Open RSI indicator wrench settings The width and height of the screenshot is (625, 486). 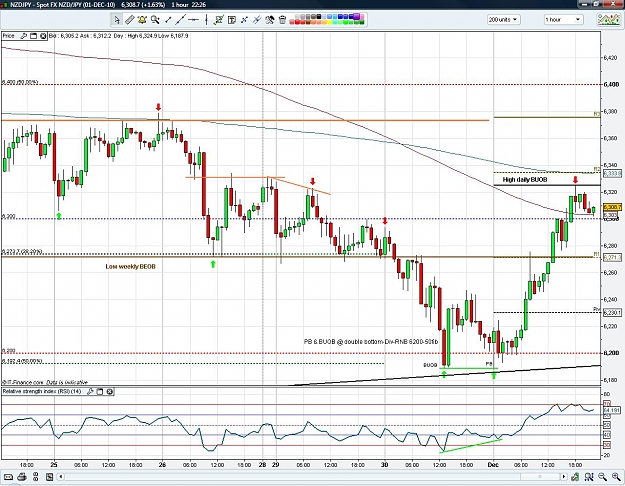(x=90, y=392)
